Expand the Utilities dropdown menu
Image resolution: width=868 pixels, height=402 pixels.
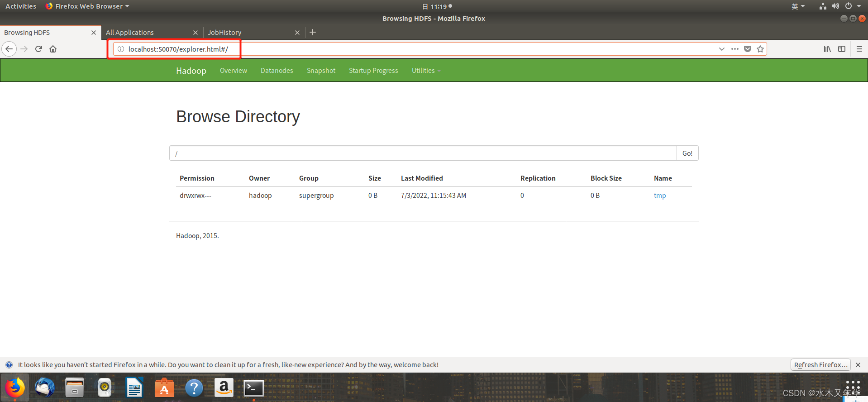pos(426,71)
